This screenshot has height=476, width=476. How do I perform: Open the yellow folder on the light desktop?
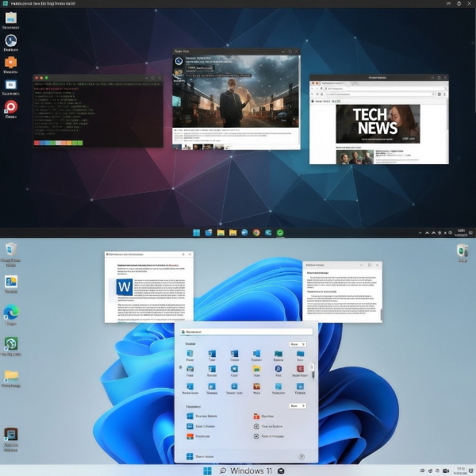[x=11, y=376]
